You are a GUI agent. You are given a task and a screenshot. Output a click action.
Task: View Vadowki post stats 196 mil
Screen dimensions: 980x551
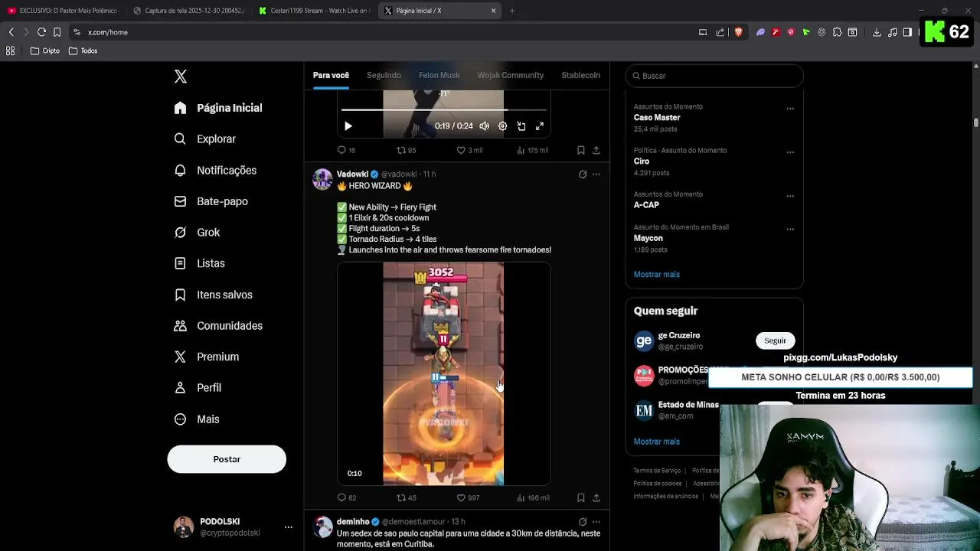pos(533,497)
